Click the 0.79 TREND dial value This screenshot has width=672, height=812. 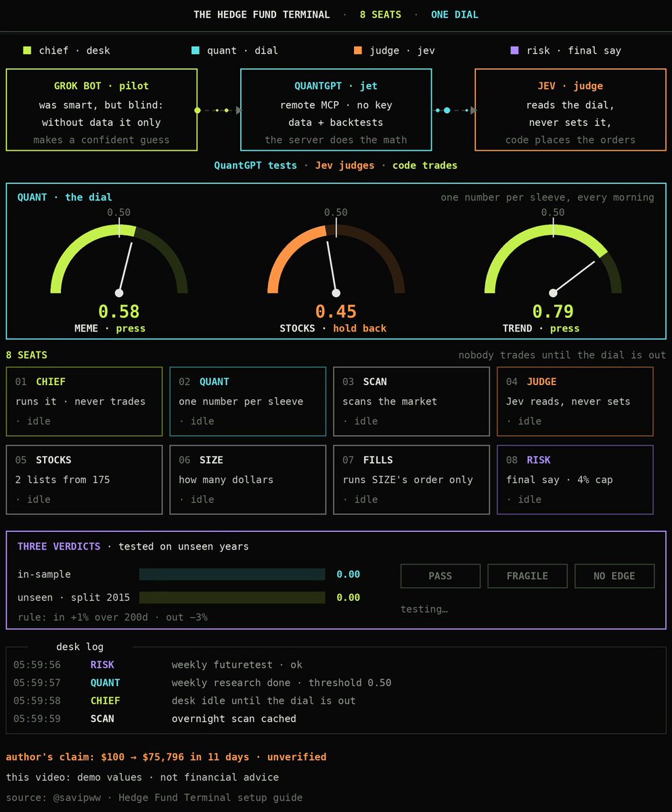(x=553, y=311)
